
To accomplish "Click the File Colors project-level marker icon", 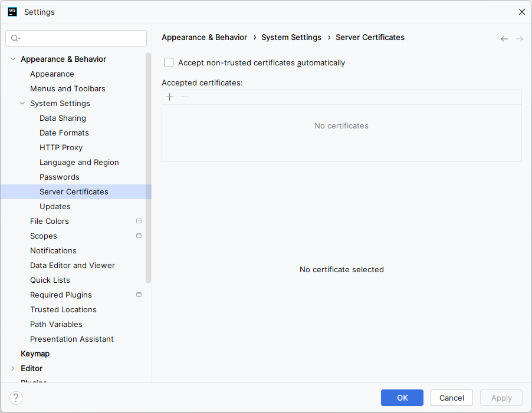I will (139, 221).
